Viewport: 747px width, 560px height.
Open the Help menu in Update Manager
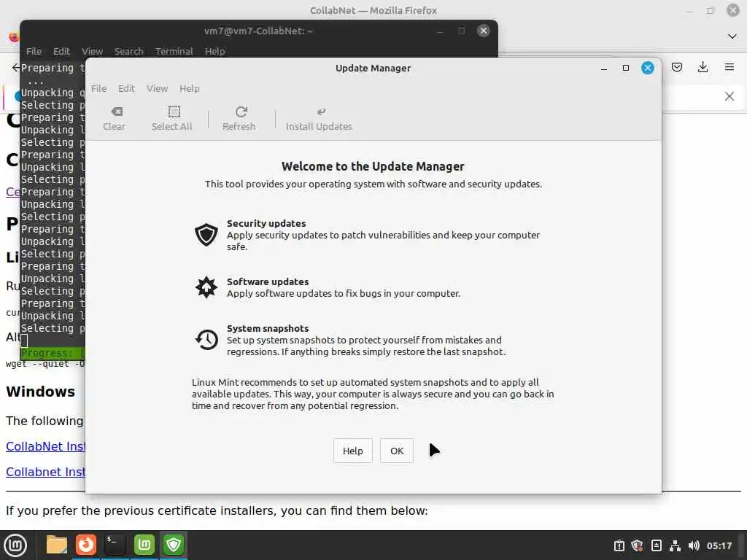pos(189,88)
